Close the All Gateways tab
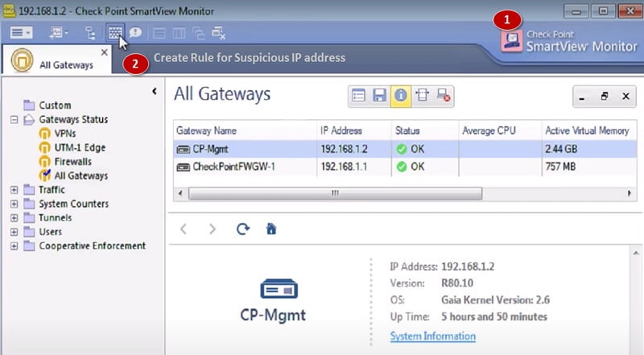The width and height of the screenshot is (644, 355). [x=105, y=52]
